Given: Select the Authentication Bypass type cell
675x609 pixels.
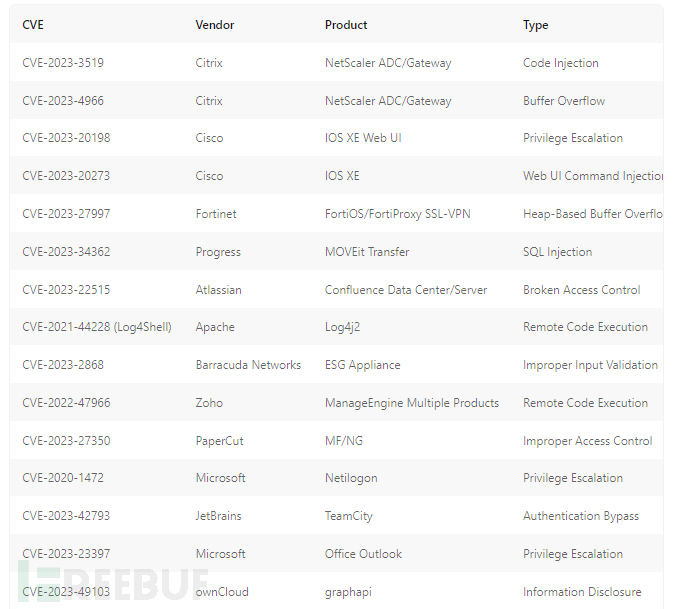Looking at the screenshot, I should [x=581, y=516].
